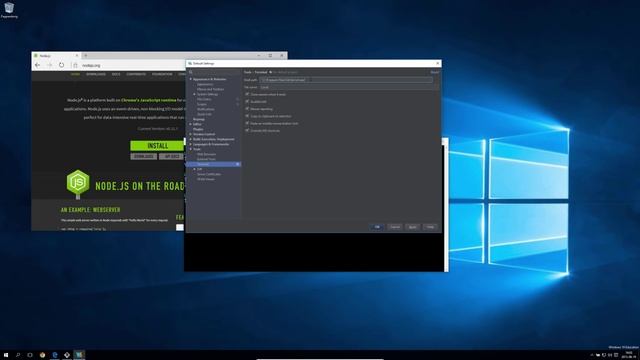
Task: Click the icon on the selected Terminal row
Action: pyautogui.click(x=238, y=164)
